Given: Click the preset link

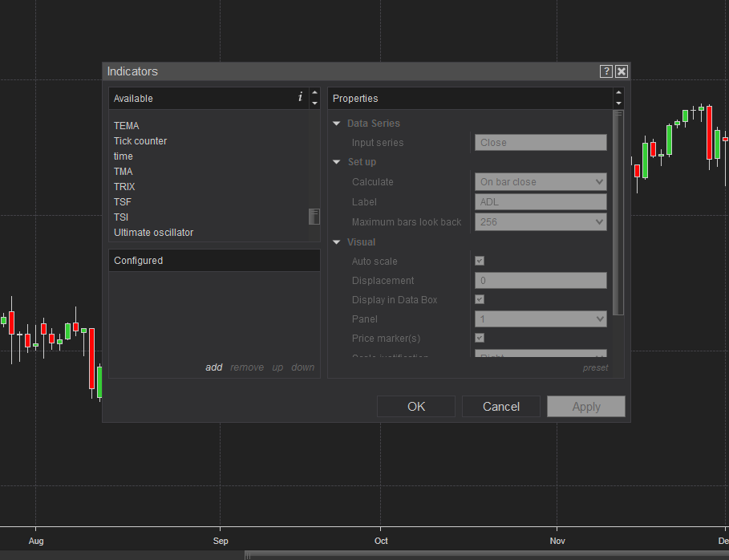Looking at the screenshot, I should point(595,368).
